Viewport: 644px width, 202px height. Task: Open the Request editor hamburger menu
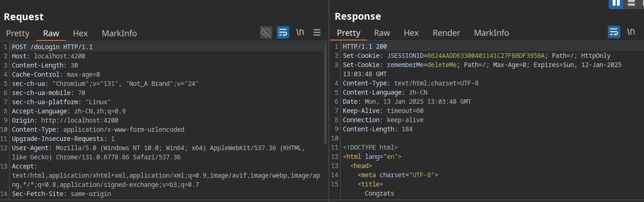tap(317, 32)
